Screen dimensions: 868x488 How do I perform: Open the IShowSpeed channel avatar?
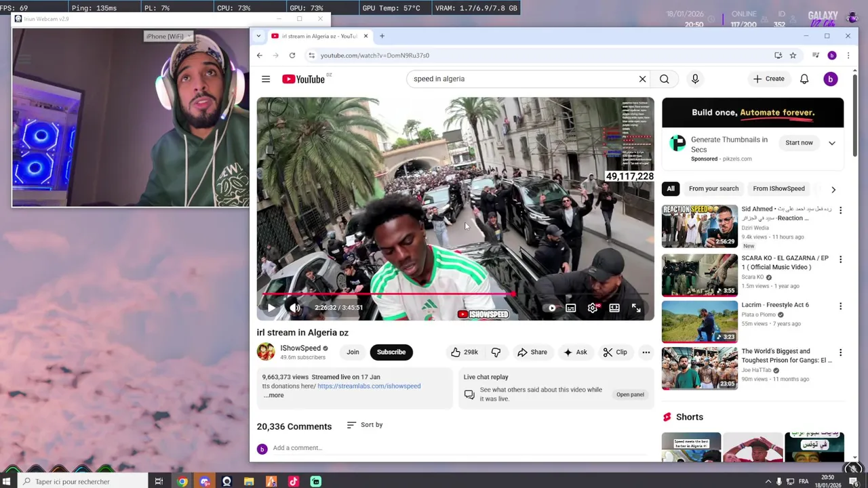(x=266, y=352)
